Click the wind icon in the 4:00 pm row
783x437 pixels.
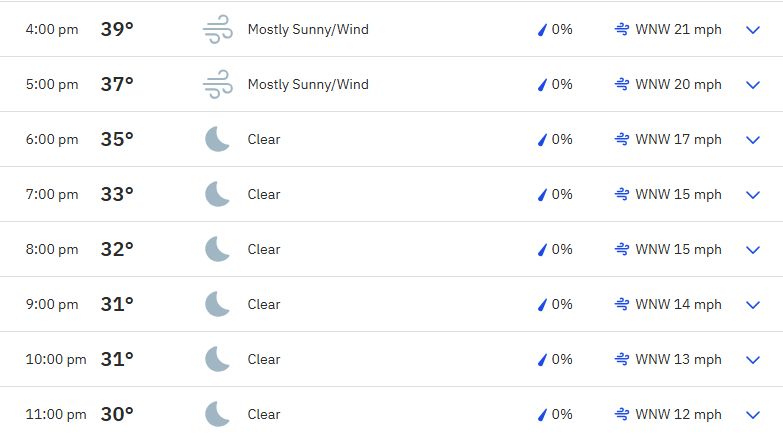tap(218, 29)
